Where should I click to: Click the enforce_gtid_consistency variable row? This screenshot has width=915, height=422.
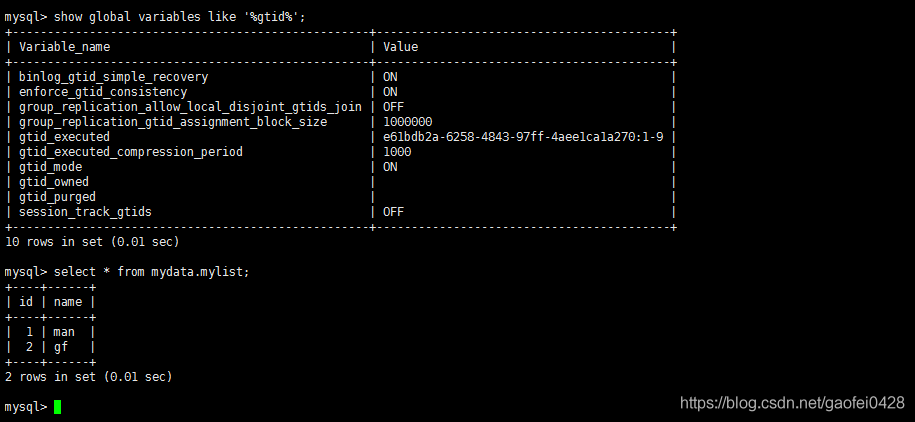point(340,92)
